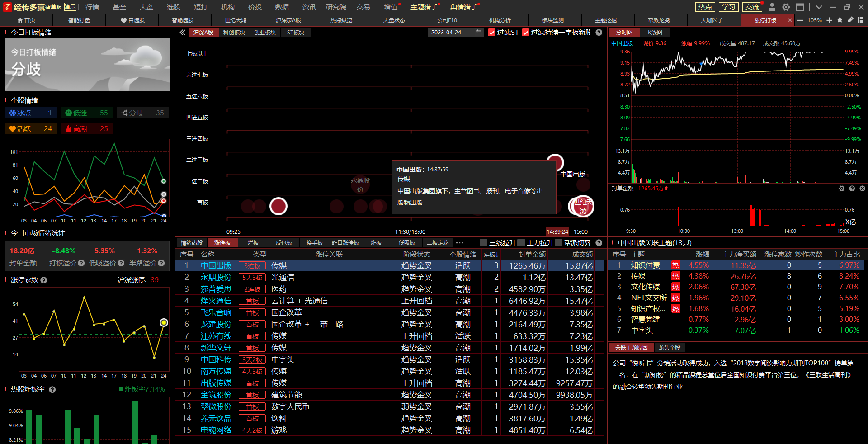
Task: Expand the title bar dropdown chevron
Action: (x=819, y=7)
